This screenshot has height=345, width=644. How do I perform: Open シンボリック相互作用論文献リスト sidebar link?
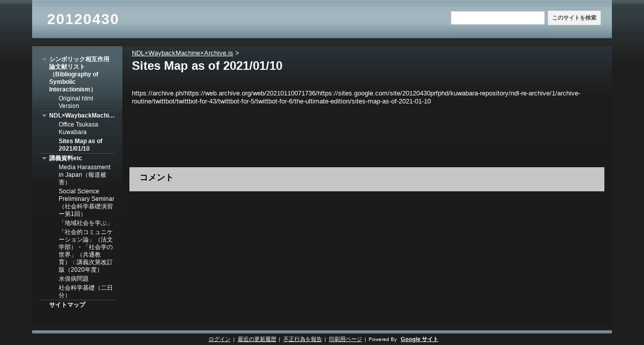[79, 74]
